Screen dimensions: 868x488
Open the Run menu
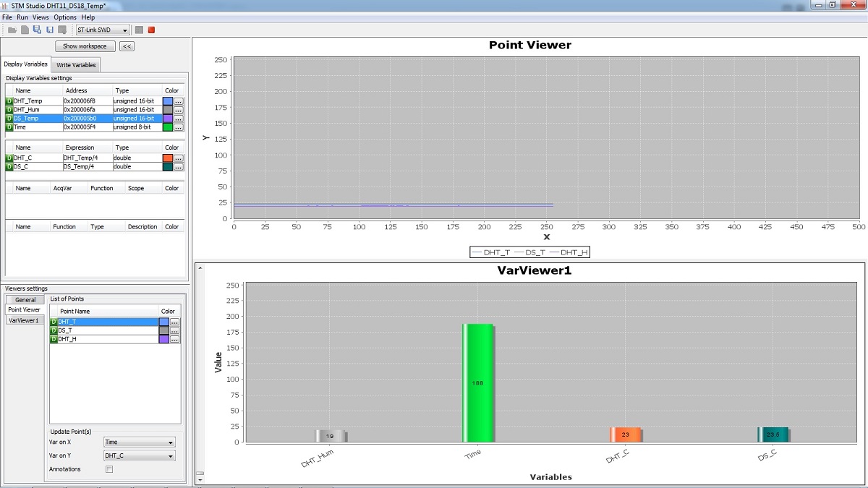23,17
